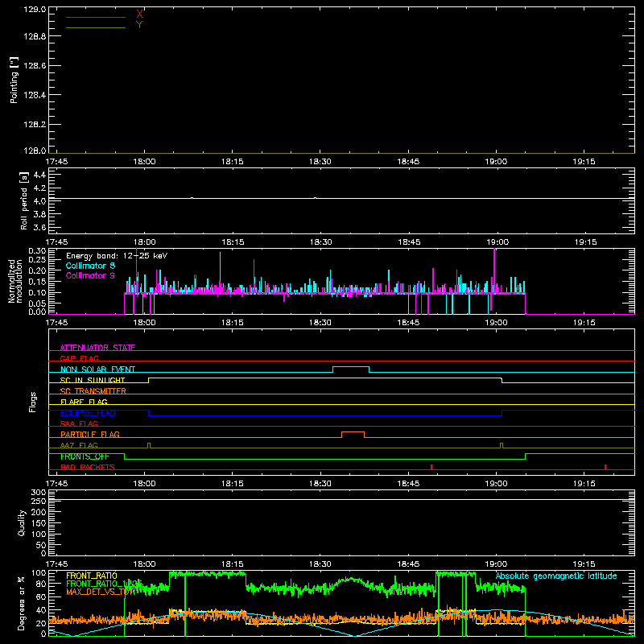Click the olive Y legend label

(x=139, y=25)
